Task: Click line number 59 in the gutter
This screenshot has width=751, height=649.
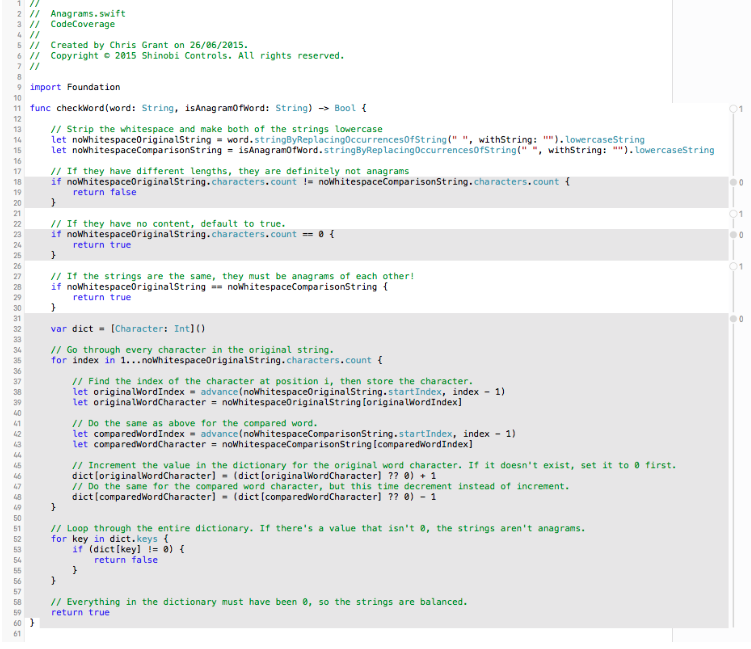Action: click(x=18, y=612)
